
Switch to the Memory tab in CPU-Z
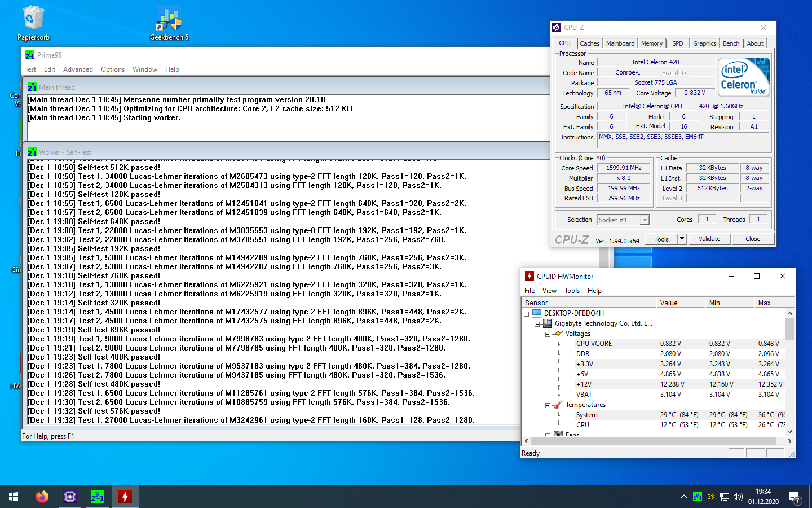coord(652,43)
